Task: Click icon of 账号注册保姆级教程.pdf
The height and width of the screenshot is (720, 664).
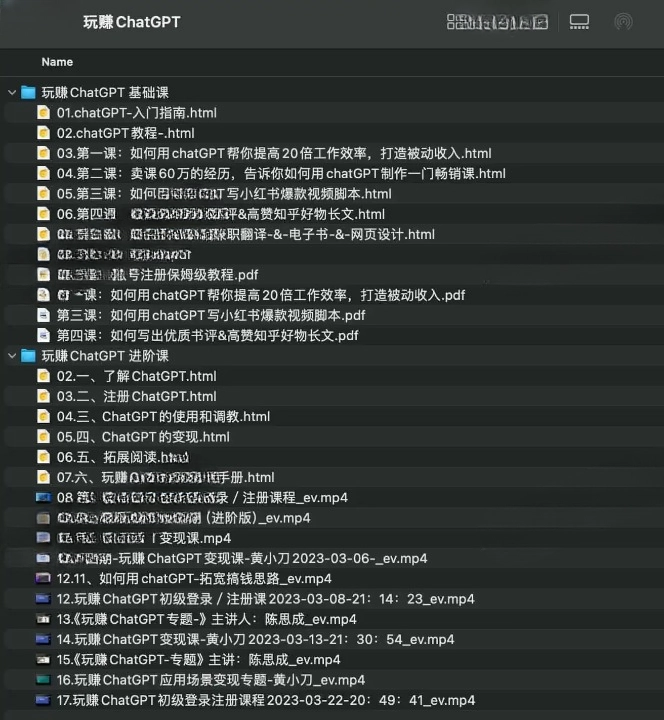Action: (x=43, y=275)
